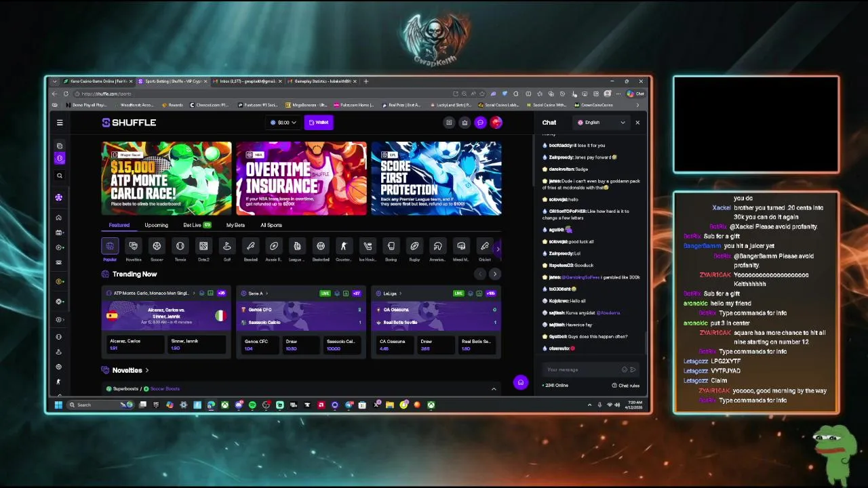Screen dimensions: 868x488
Task: Open the Score First Protection banner
Action: coord(436,178)
